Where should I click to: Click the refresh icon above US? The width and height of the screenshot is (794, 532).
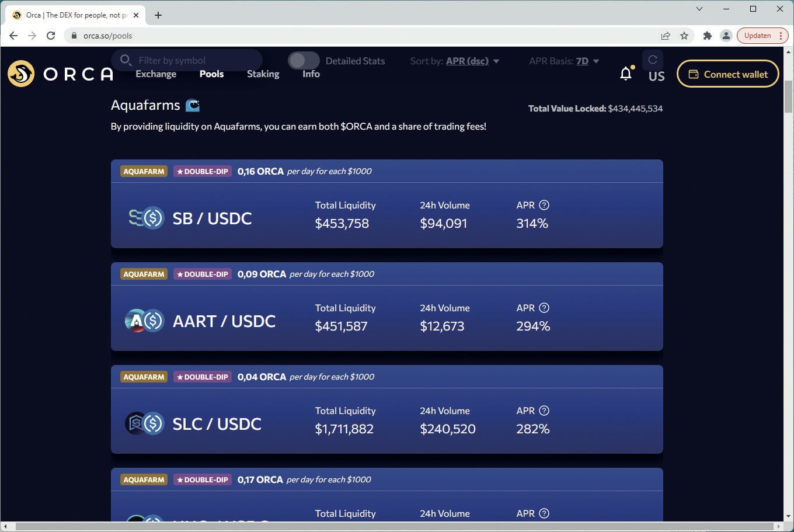click(x=653, y=60)
